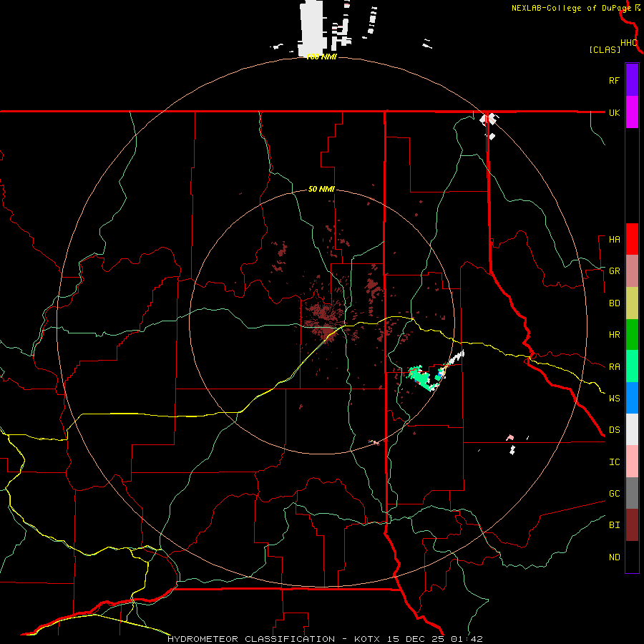Screen dimensions: 644x644
Task: Click the HA legend label
Action: click(x=614, y=240)
